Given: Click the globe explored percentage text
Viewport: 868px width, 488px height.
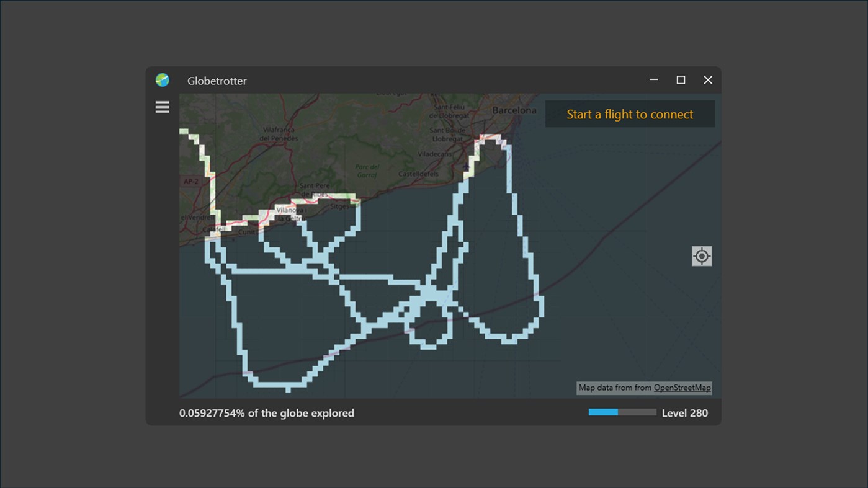Looking at the screenshot, I should 267,413.
